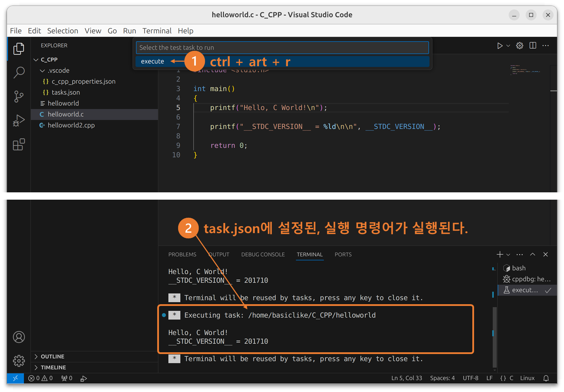This screenshot has width=564, height=392.
Task: Click the remote window status bar icon
Action: click(x=15, y=378)
